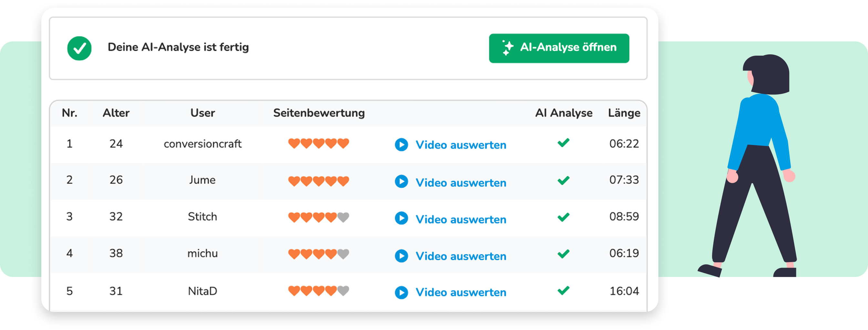Click the AI Analyse checkmark for conversioncraft
Screen dimensions: 868x330
563,143
